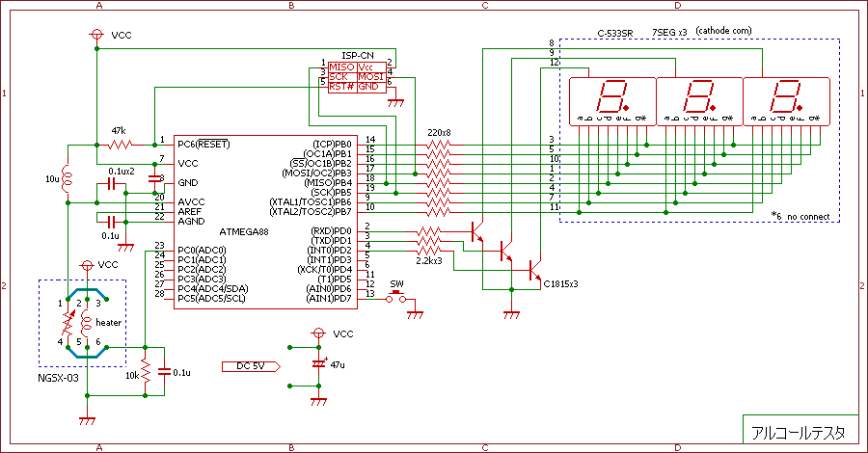Select the 0.1u capacitor on the AREF line
The image size is (868, 453).
click(111, 222)
